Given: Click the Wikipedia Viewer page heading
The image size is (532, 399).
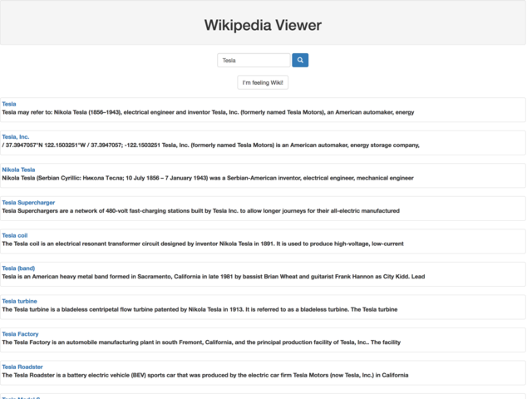Looking at the screenshot, I should tap(263, 26).
